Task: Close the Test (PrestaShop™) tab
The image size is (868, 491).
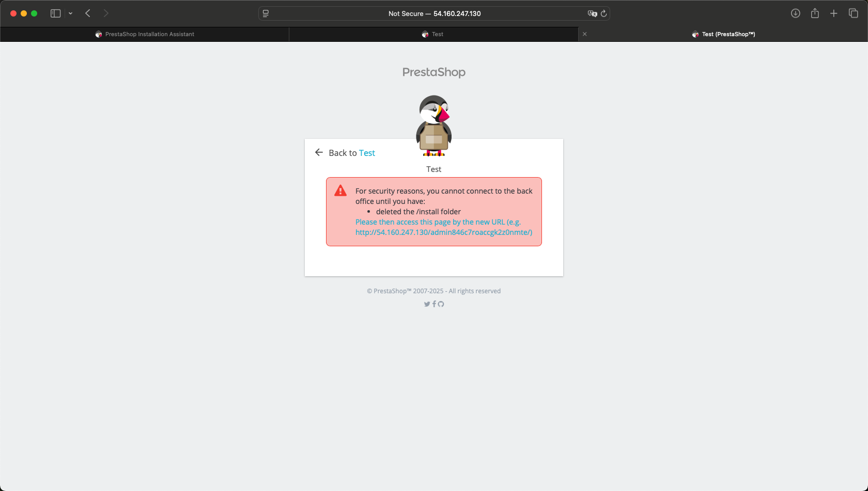Action: coord(585,34)
